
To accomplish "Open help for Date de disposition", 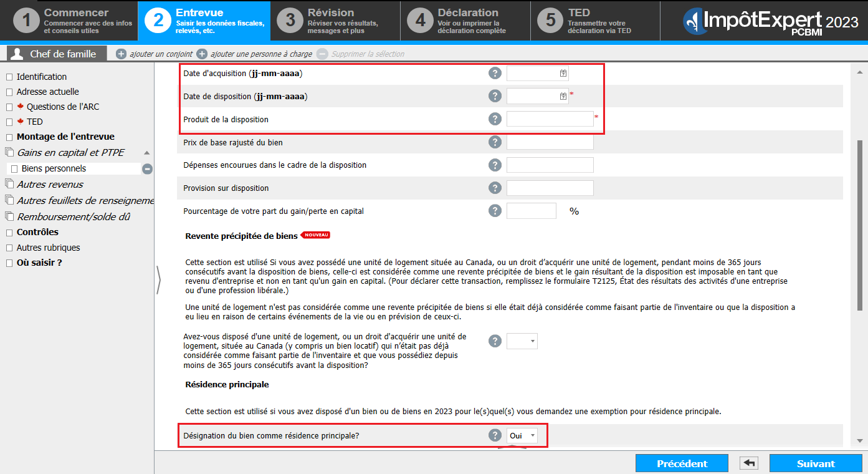I will 495,96.
